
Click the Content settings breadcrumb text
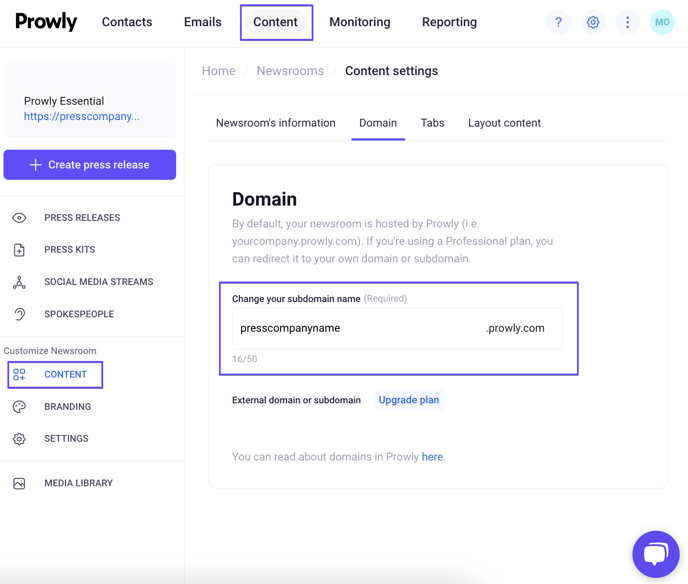[x=391, y=71]
